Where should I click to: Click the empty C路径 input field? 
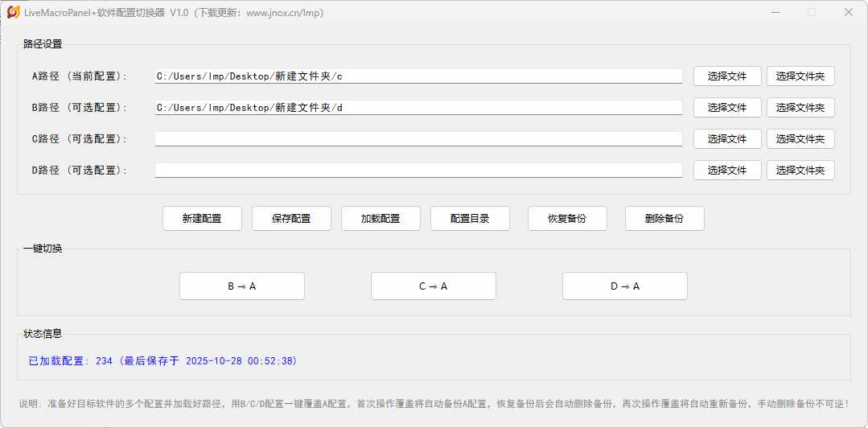click(418, 139)
